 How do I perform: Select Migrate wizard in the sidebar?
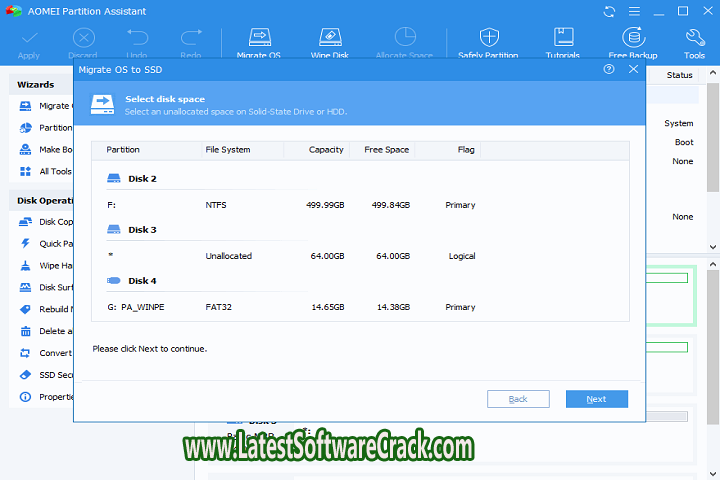[45, 106]
